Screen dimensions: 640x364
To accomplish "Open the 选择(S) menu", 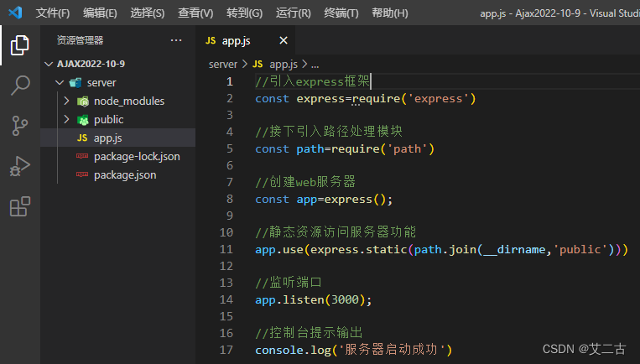I will click(148, 13).
